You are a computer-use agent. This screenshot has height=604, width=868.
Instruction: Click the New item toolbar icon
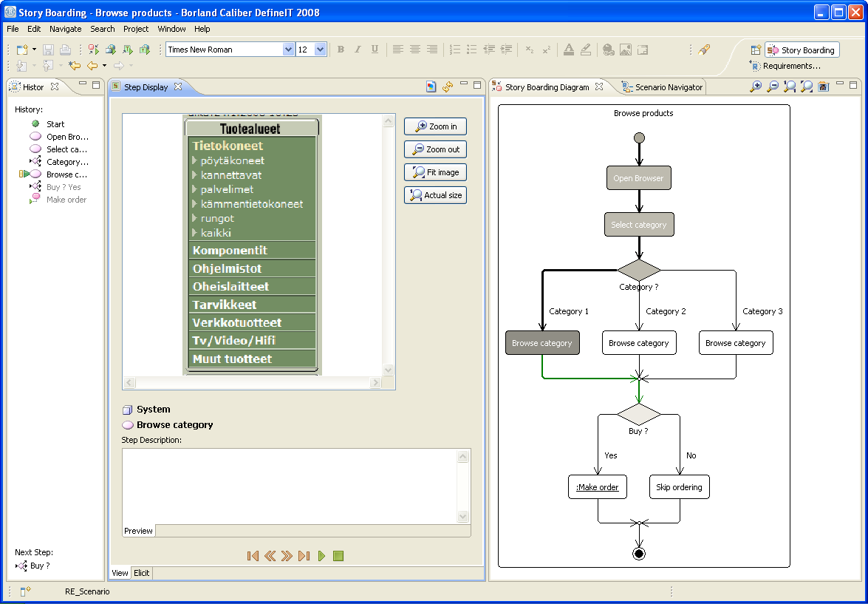(21, 50)
